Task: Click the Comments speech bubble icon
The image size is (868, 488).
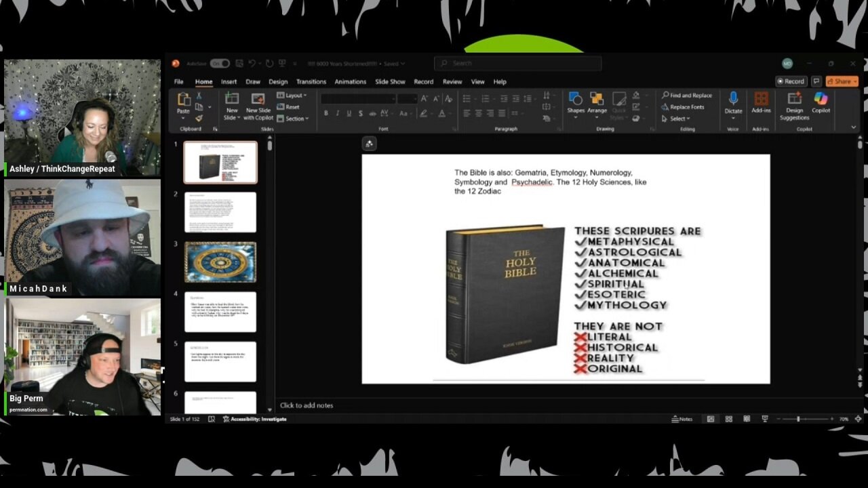Action: pos(817,81)
